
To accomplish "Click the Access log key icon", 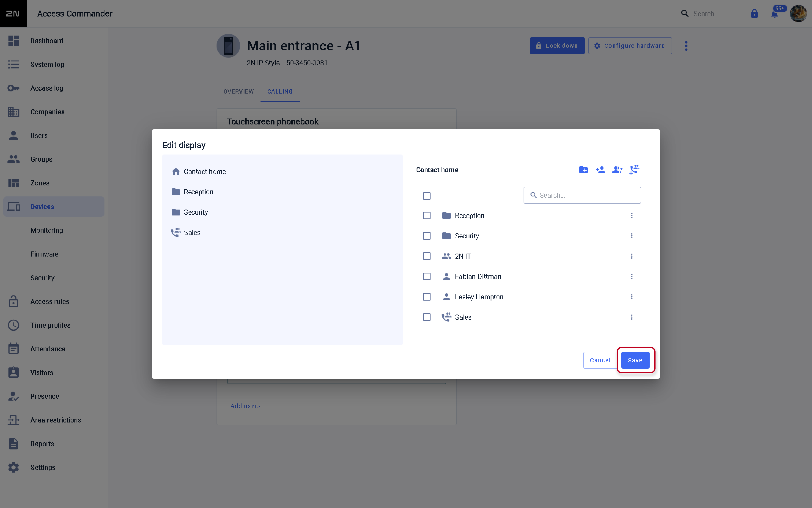I will (13, 88).
